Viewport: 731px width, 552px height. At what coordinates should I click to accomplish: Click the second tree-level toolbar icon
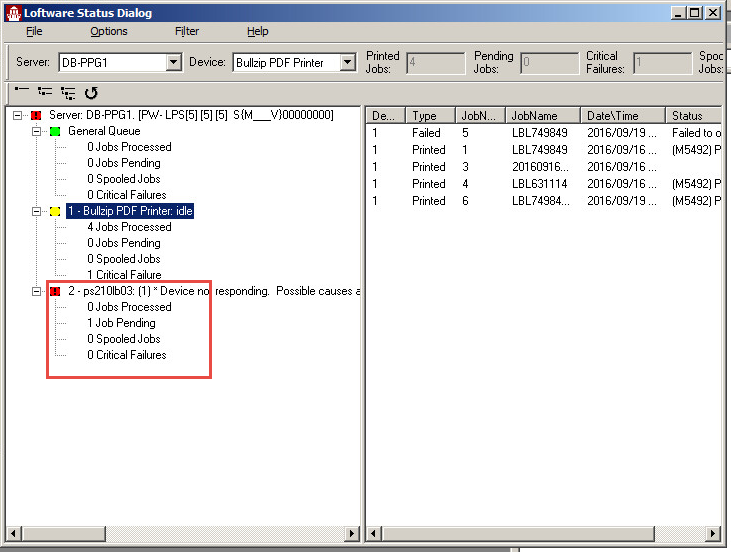(44, 93)
